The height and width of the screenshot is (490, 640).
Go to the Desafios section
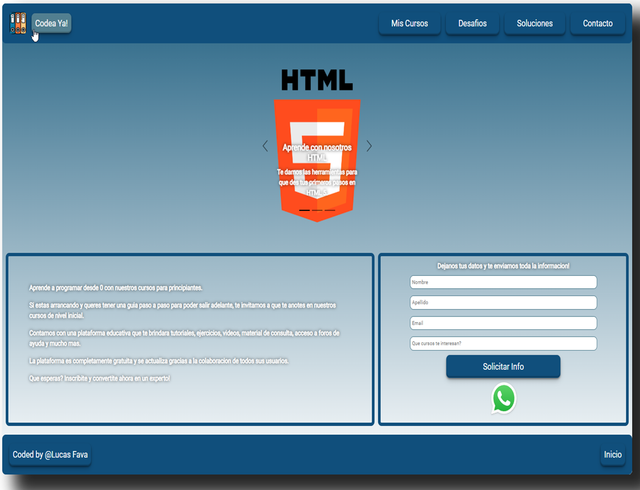click(472, 24)
